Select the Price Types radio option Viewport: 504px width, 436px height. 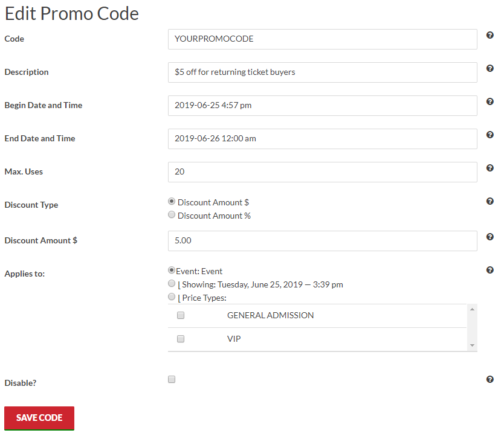172,297
